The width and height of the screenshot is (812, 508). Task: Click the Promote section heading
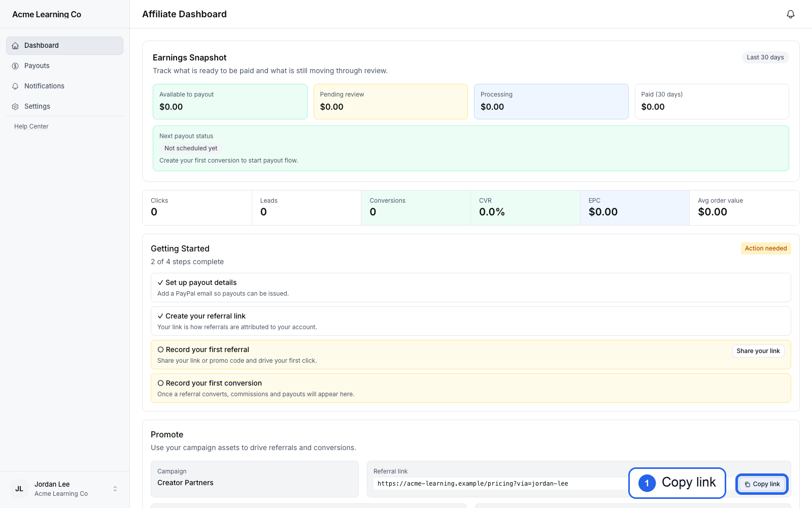167,435
